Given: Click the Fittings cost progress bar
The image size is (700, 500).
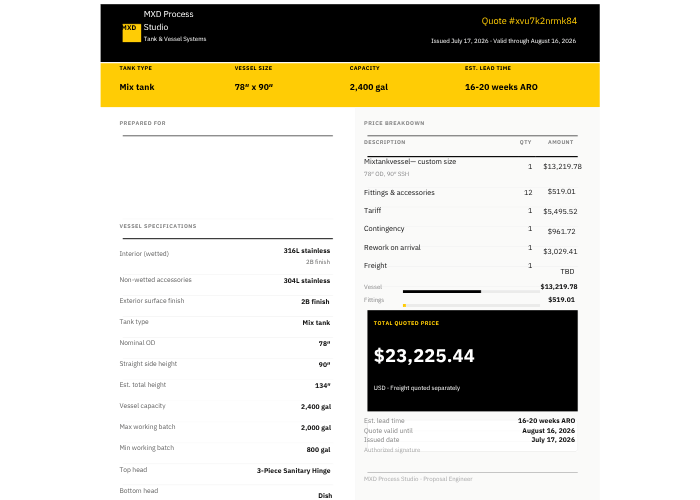Looking at the screenshot, I should pyautogui.click(x=471, y=305).
